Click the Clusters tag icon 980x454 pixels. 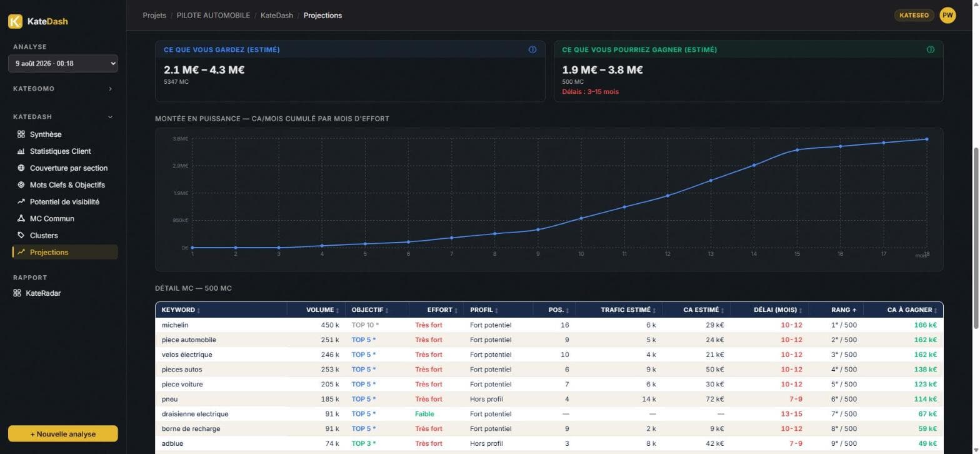[x=21, y=236]
